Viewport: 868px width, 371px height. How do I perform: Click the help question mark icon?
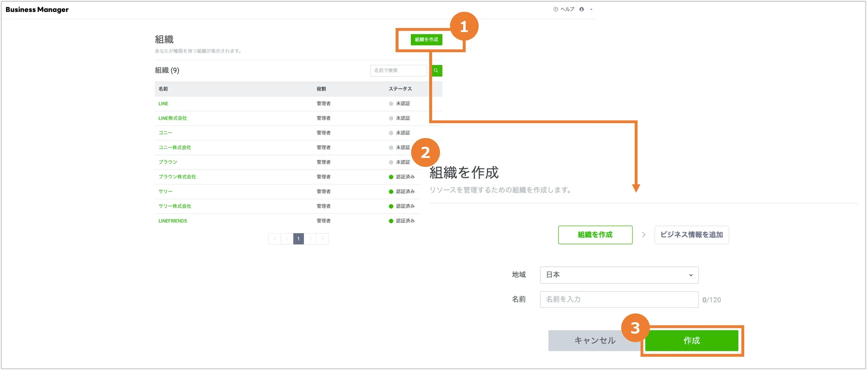click(x=556, y=9)
